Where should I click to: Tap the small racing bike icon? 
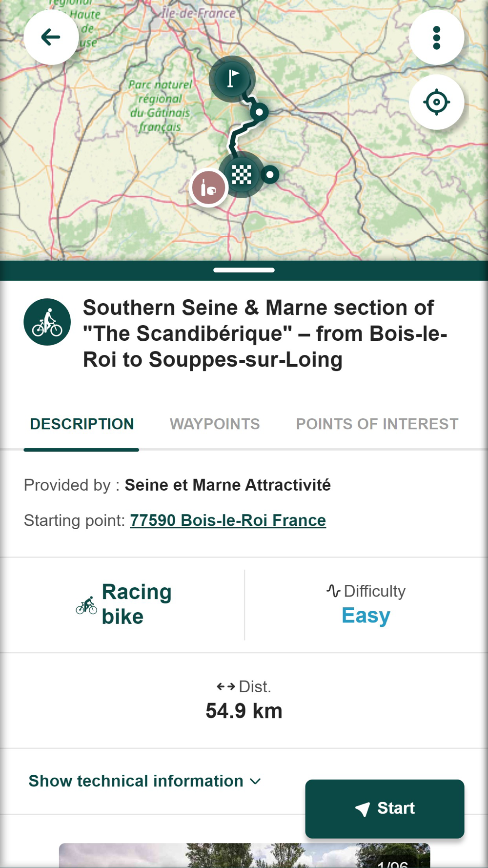click(x=87, y=605)
